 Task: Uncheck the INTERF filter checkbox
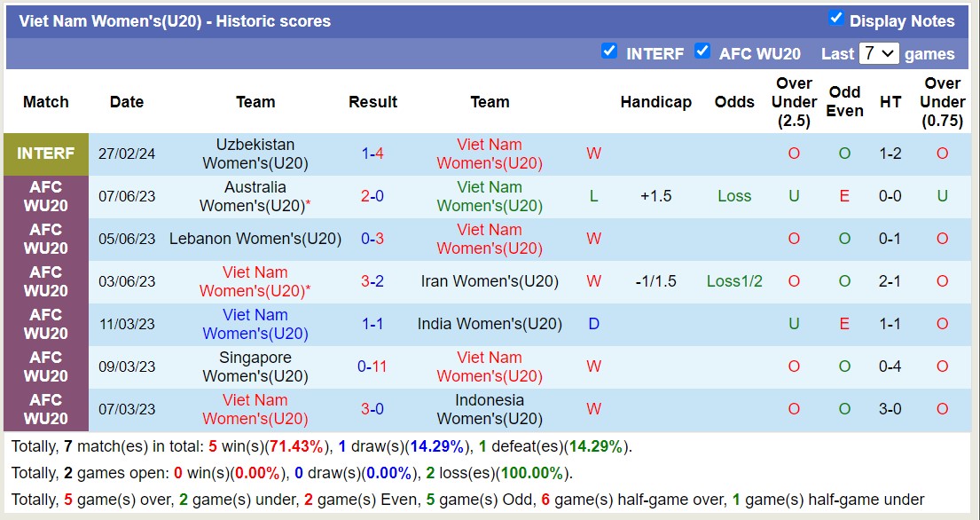[x=608, y=51]
